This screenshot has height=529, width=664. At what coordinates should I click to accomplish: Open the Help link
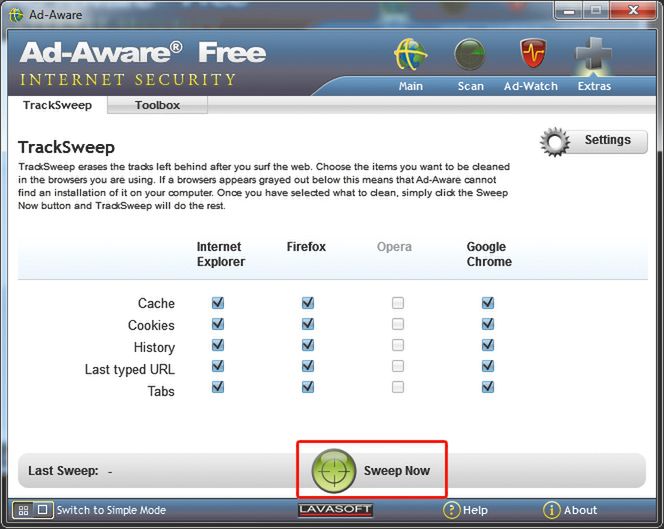[x=475, y=510]
